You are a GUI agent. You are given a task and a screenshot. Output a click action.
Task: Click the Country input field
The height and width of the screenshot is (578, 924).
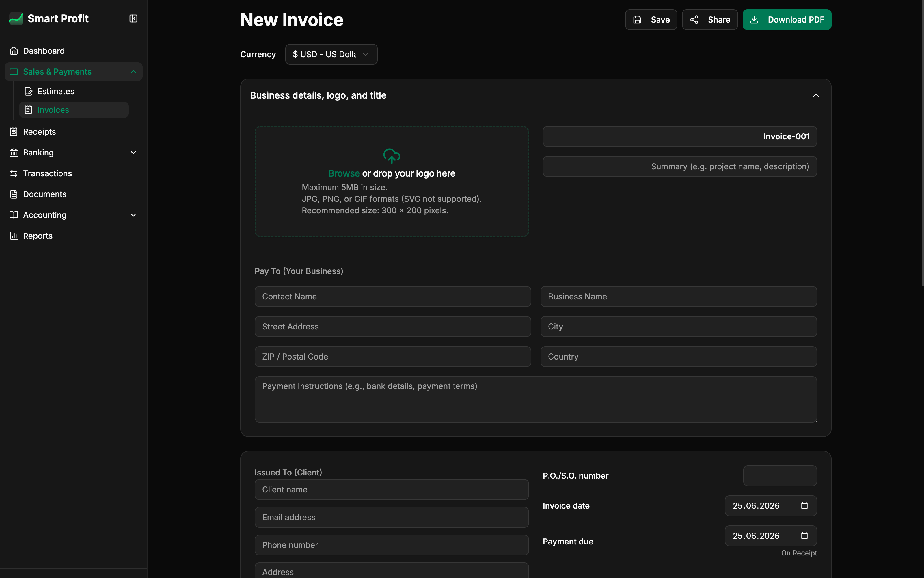click(679, 357)
